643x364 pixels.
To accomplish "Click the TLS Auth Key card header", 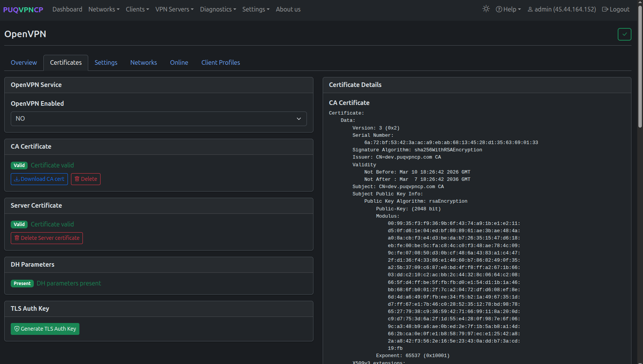I will point(159,309).
